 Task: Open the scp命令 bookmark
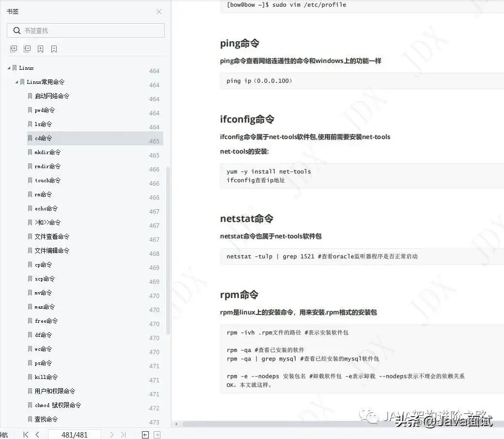(x=45, y=279)
